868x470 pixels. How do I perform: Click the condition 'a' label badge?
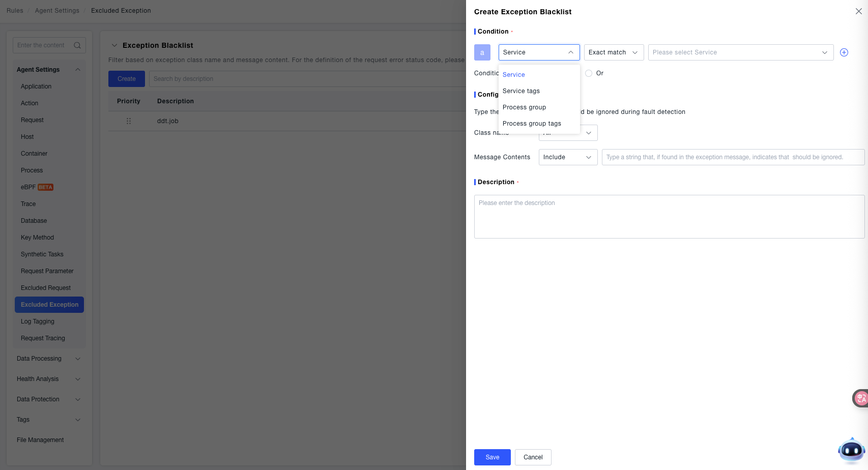click(x=482, y=52)
